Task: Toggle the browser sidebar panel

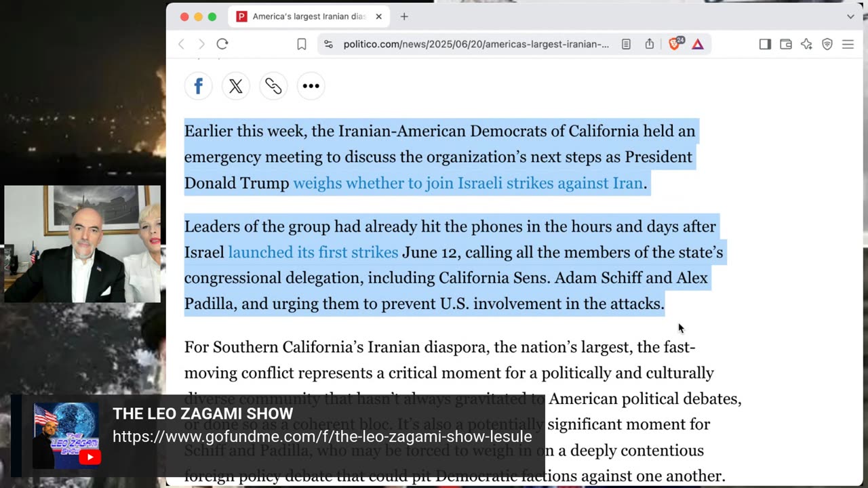Action: point(765,44)
